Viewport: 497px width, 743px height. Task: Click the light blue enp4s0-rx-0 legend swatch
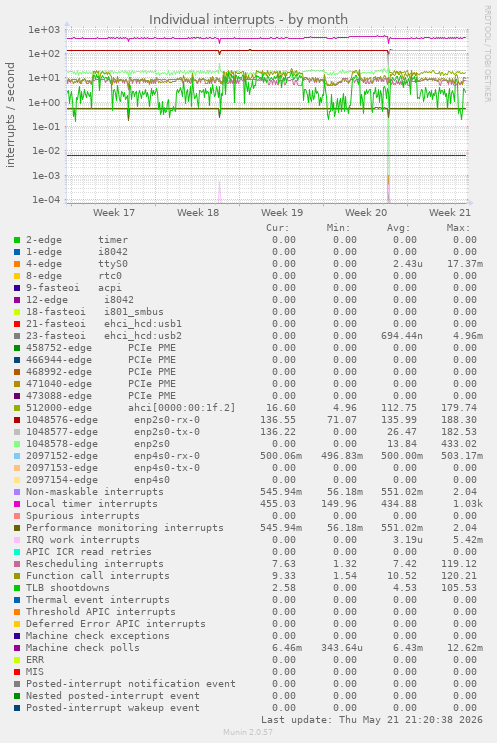click(x=17, y=456)
